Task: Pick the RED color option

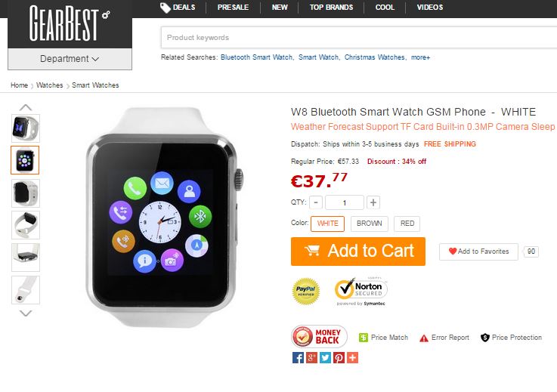Action: 407,224
